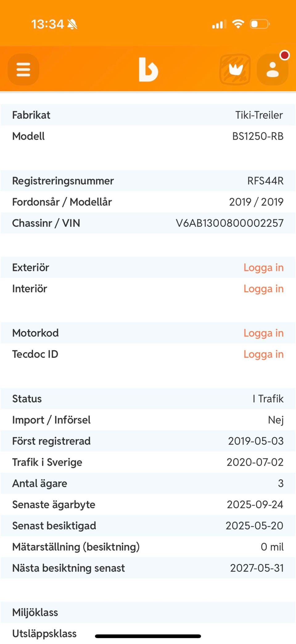Image resolution: width=296 pixels, height=644 pixels.
Task: Tap the Modell BS1250-RB value
Action: pyautogui.click(x=258, y=136)
